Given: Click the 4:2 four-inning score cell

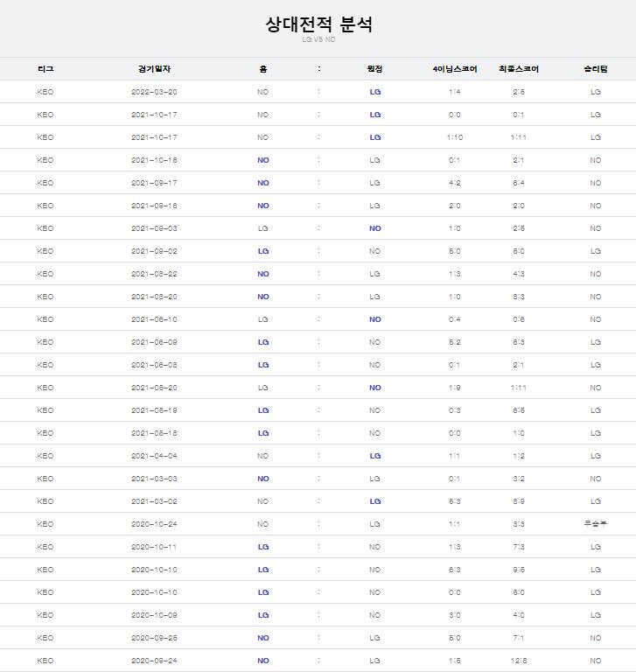Looking at the screenshot, I should point(455,183).
